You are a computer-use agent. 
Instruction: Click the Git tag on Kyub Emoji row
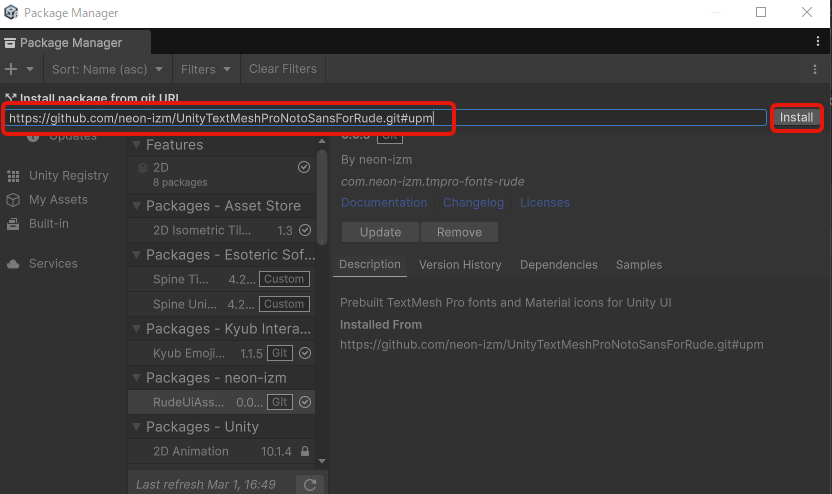tap(280, 353)
